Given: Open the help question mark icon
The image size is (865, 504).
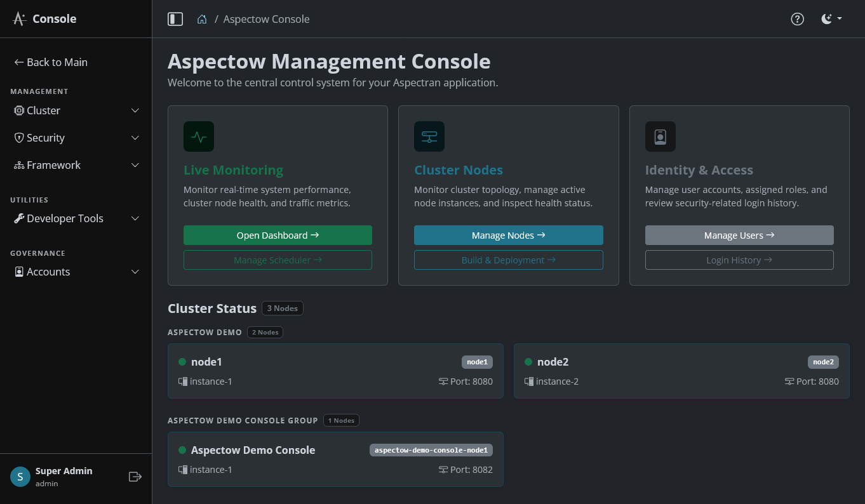Looking at the screenshot, I should click(797, 19).
